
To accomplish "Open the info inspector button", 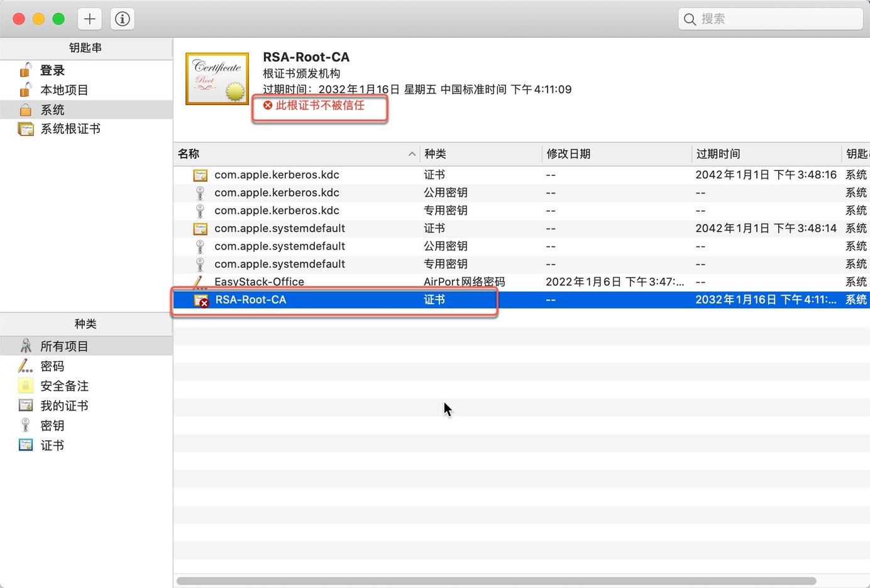I will coord(123,19).
